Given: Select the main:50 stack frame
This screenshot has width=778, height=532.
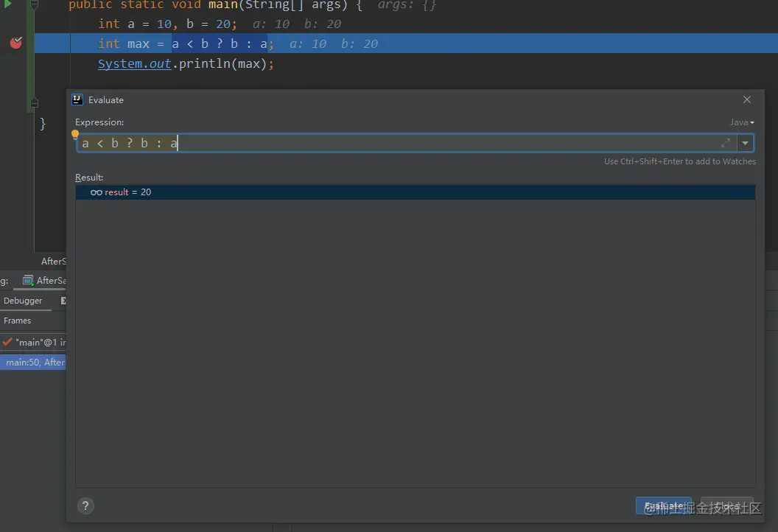Looking at the screenshot, I should click(33, 363).
